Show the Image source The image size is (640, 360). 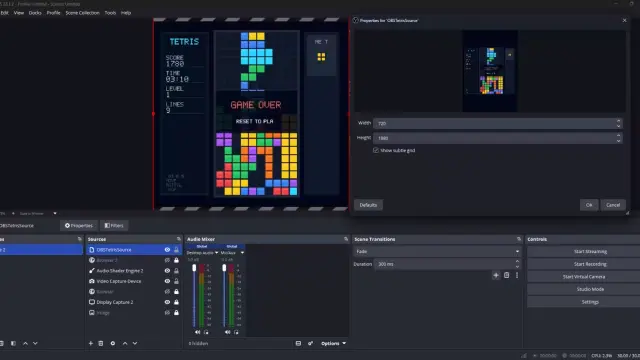tap(167, 313)
